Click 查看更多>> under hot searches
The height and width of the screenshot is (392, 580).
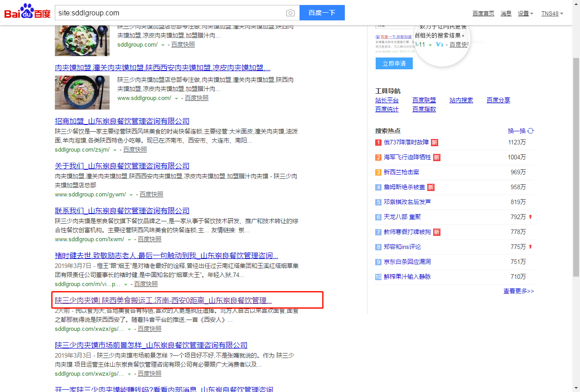[519, 291]
